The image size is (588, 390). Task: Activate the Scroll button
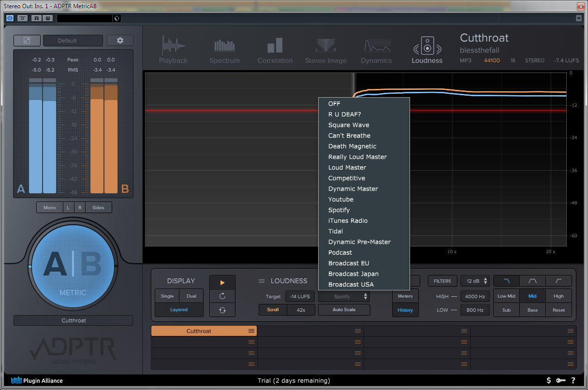click(273, 310)
